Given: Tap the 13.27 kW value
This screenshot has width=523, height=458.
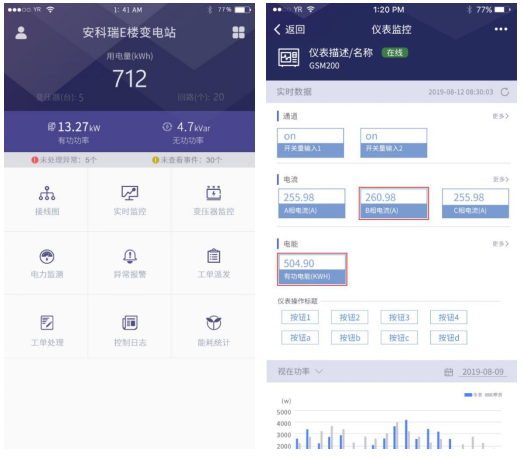Looking at the screenshot, I should (79, 127).
